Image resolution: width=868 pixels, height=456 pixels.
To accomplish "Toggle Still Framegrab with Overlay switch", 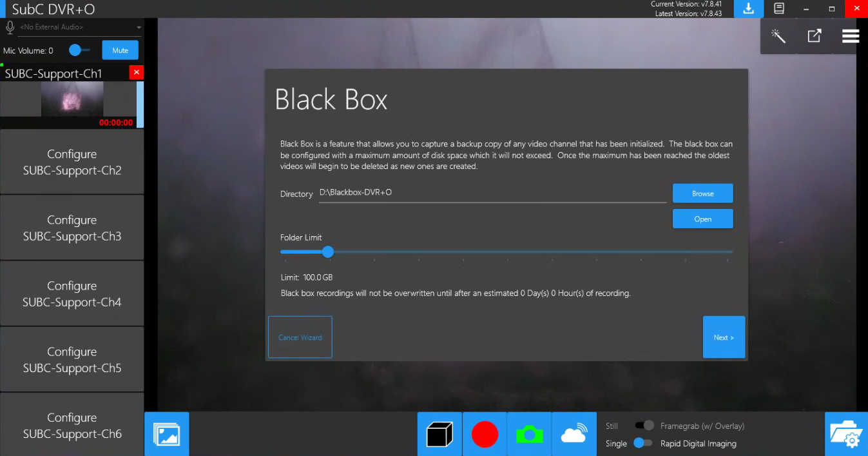I will 644,426.
